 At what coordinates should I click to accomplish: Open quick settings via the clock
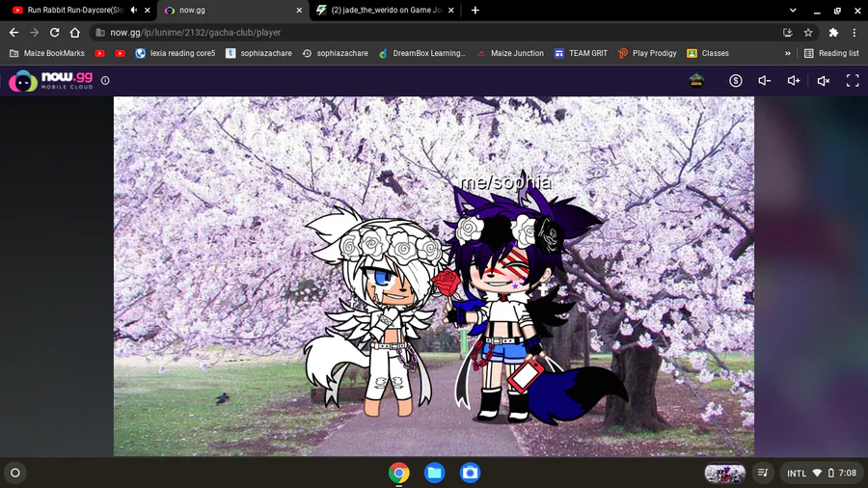[x=848, y=474]
